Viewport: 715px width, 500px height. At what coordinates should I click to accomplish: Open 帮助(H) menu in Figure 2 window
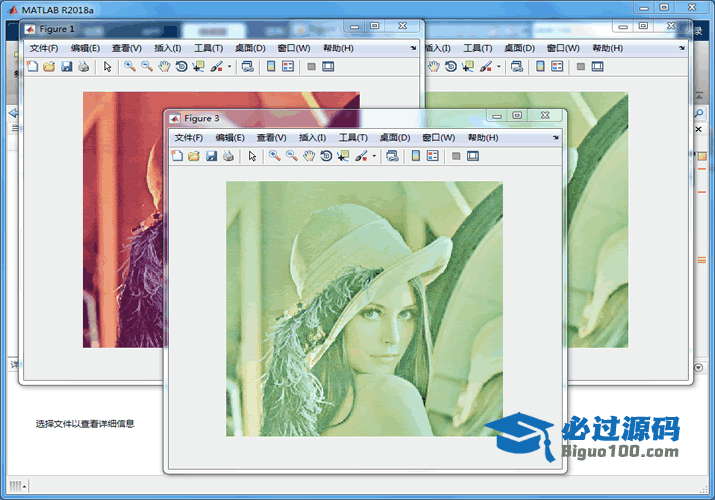coord(607,48)
